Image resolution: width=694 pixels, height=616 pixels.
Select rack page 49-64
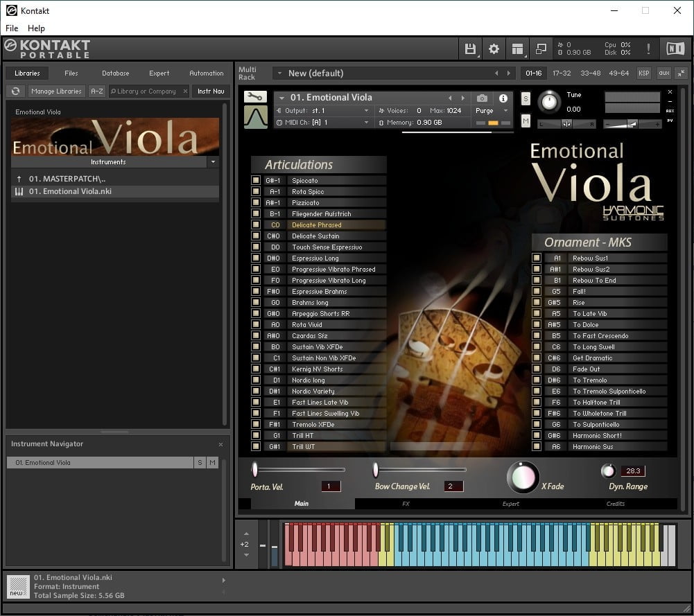click(618, 73)
